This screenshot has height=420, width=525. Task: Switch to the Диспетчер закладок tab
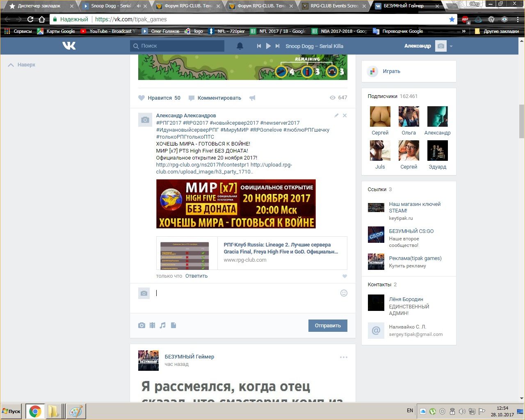coord(39,6)
